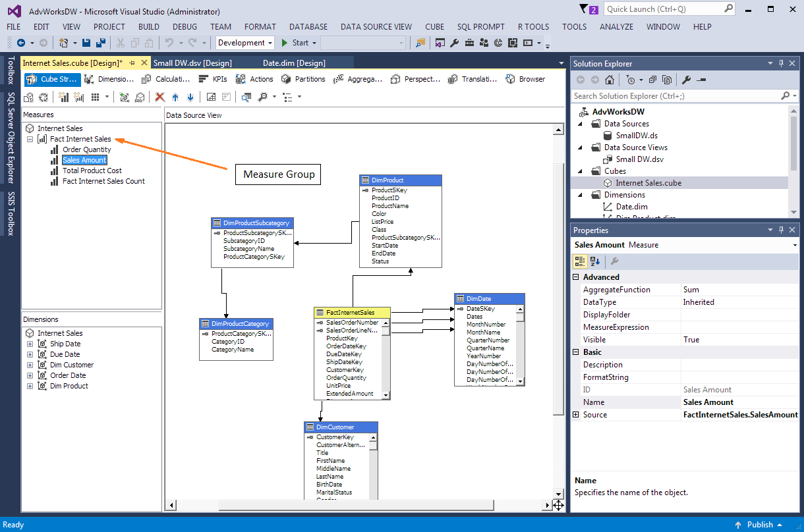Click the Save All toolbar icon
The width and height of the screenshot is (804, 532).
pos(101,43)
